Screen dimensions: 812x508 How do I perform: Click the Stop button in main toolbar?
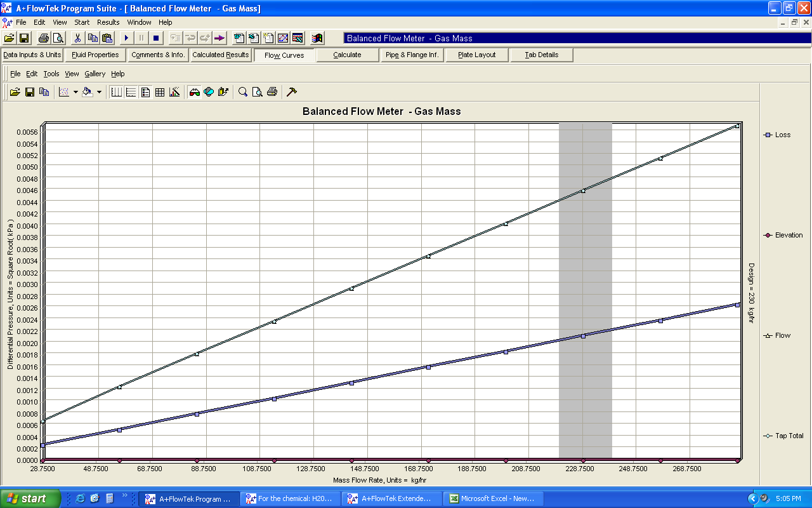pyautogui.click(x=156, y=38)
